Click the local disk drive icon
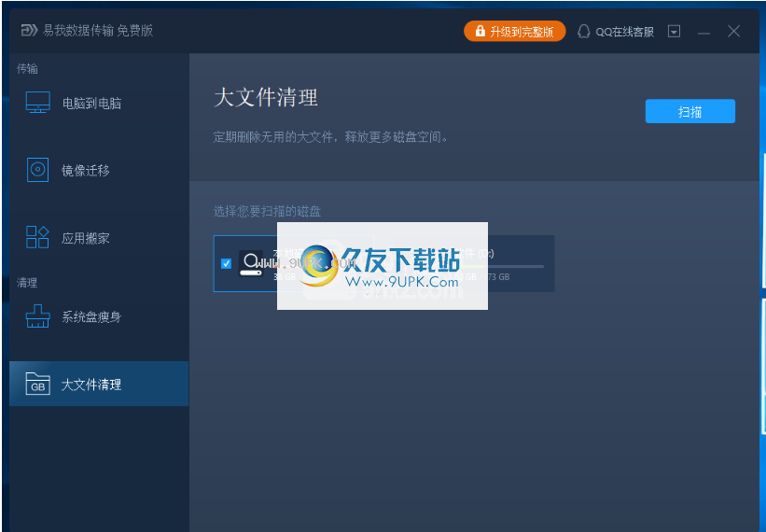 click(251, 264)
